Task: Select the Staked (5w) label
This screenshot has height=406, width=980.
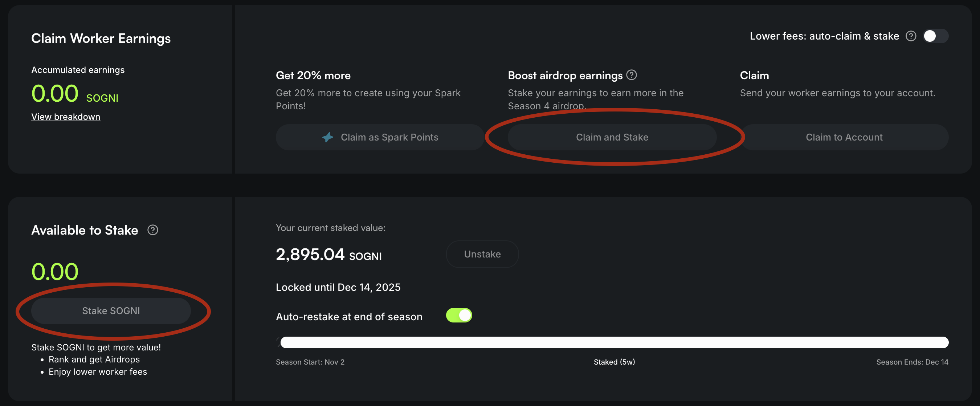Action: click(614, 362)
